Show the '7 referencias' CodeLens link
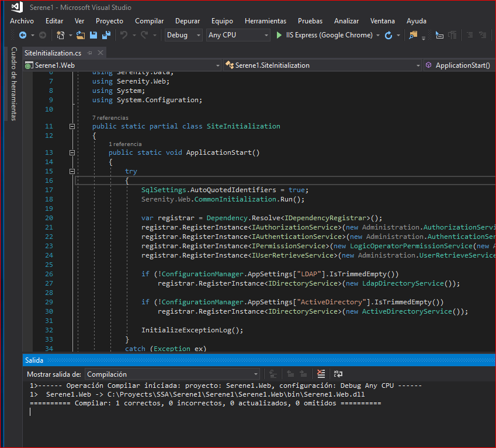 [110, 117]
